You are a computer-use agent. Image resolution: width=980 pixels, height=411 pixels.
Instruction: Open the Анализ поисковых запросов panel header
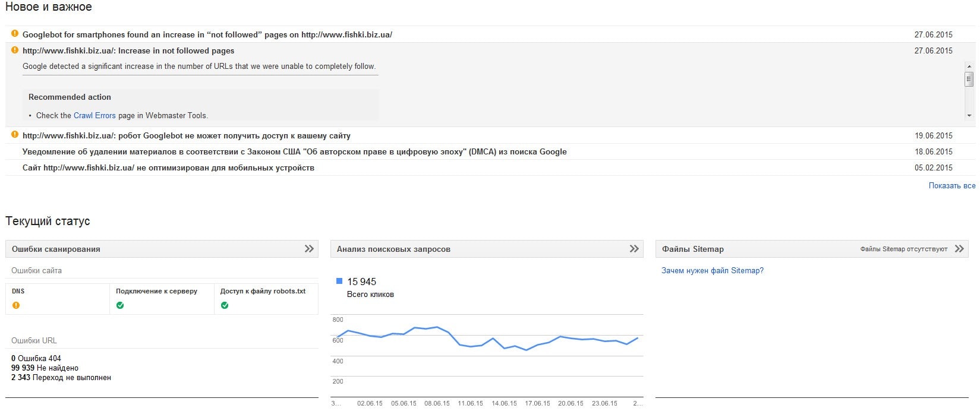393,249
